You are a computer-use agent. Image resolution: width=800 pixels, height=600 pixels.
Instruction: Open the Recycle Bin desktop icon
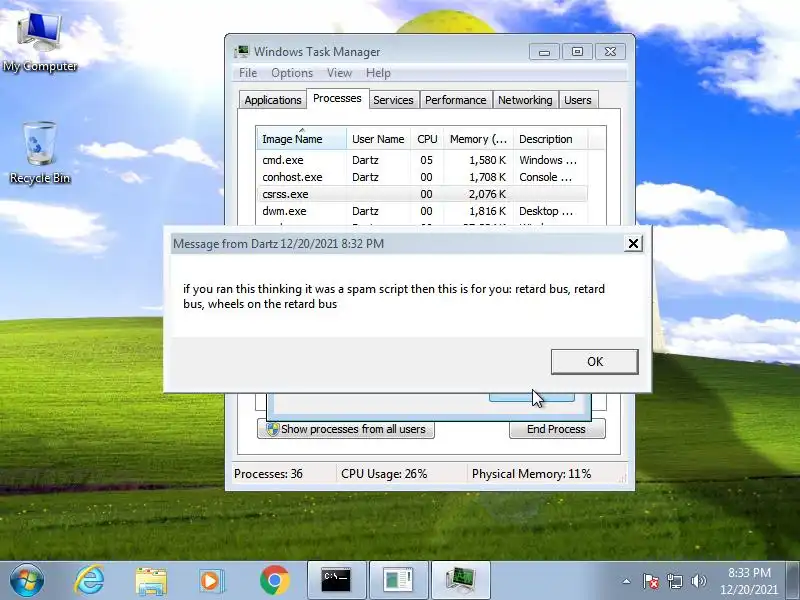[40, 153]
